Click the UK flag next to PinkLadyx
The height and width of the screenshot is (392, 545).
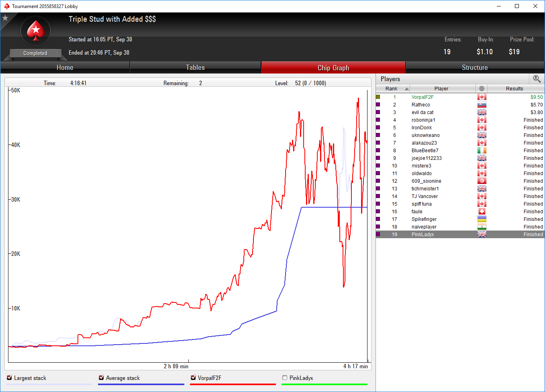[482, 234]
